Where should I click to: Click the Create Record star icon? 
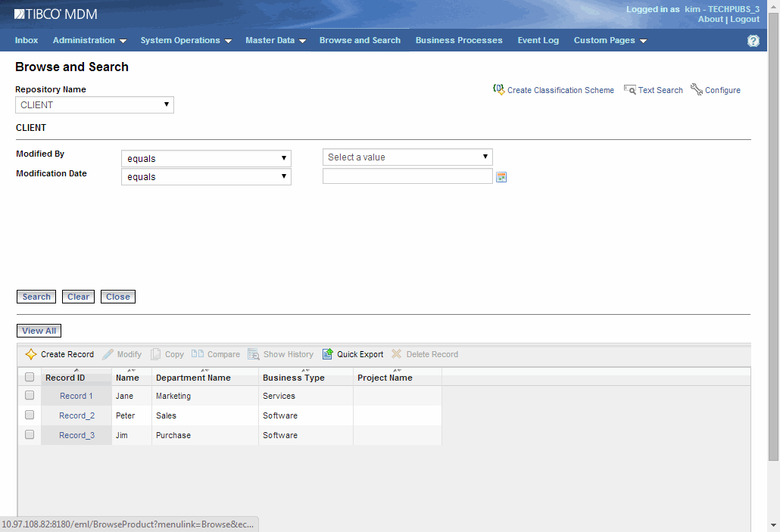coord(31,354)
